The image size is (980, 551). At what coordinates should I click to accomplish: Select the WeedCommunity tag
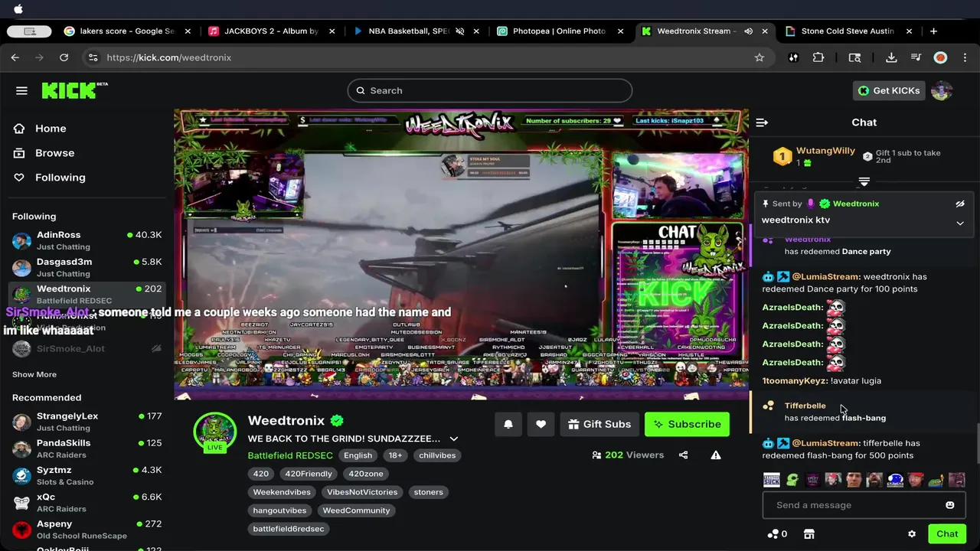click(x=356, y=510)
